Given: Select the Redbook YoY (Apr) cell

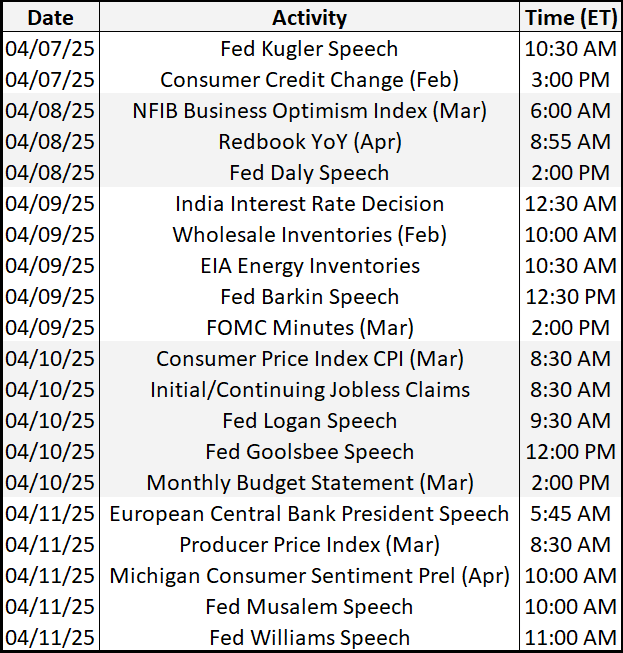Looking at the screenshot, I should [x=309, y=142].
